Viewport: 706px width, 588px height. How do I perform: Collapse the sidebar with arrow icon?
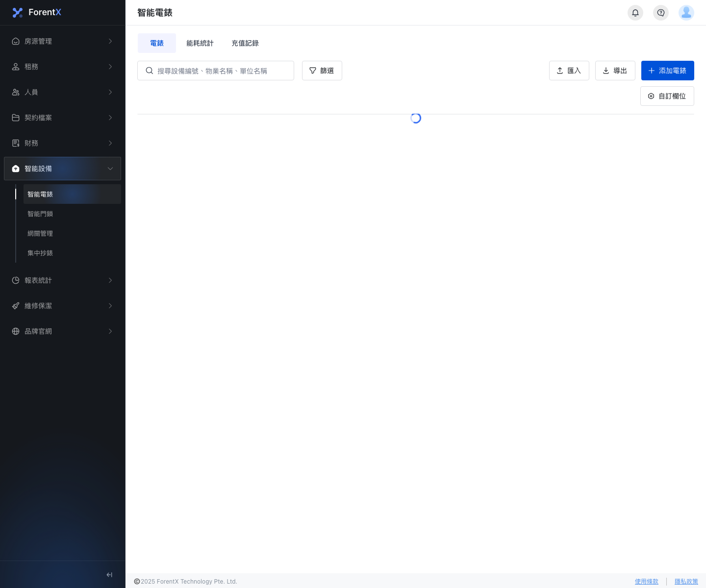(109, 575)
